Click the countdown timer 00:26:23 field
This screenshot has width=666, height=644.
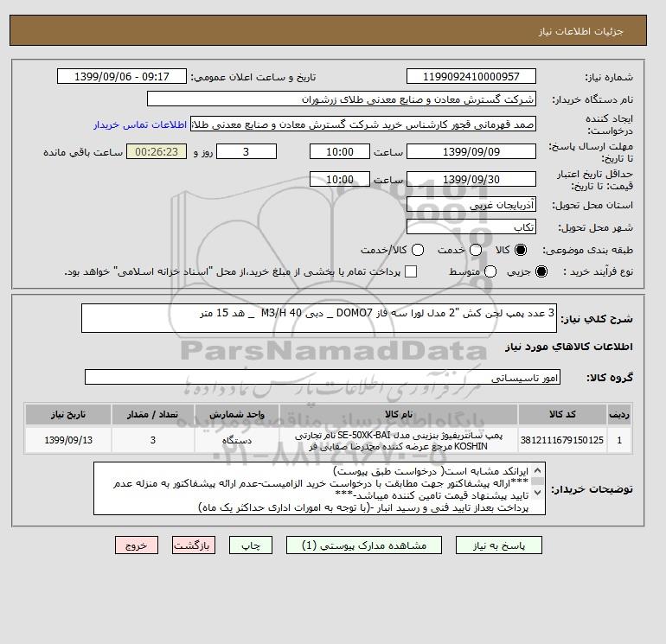click(x=157, y=151)
